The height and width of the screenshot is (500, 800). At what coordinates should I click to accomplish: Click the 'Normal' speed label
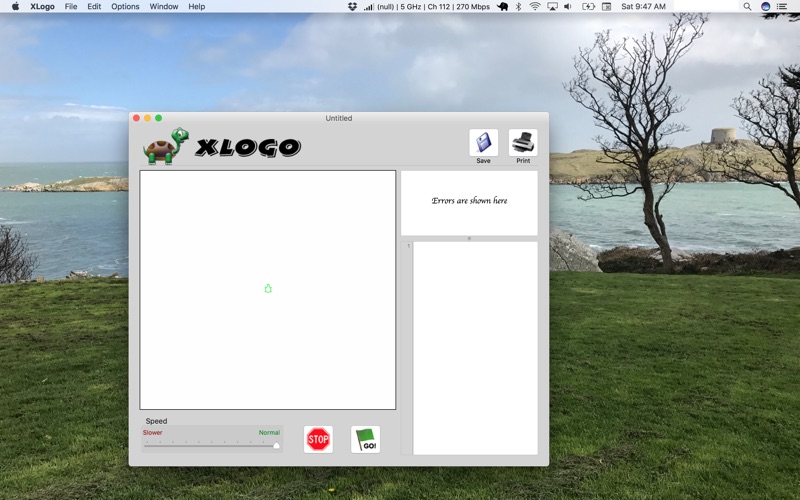pos(269,433)
